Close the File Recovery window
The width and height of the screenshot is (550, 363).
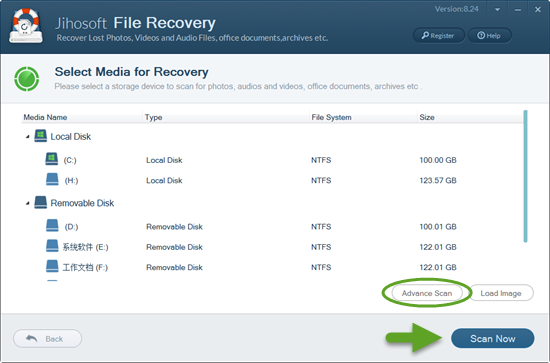538,10
